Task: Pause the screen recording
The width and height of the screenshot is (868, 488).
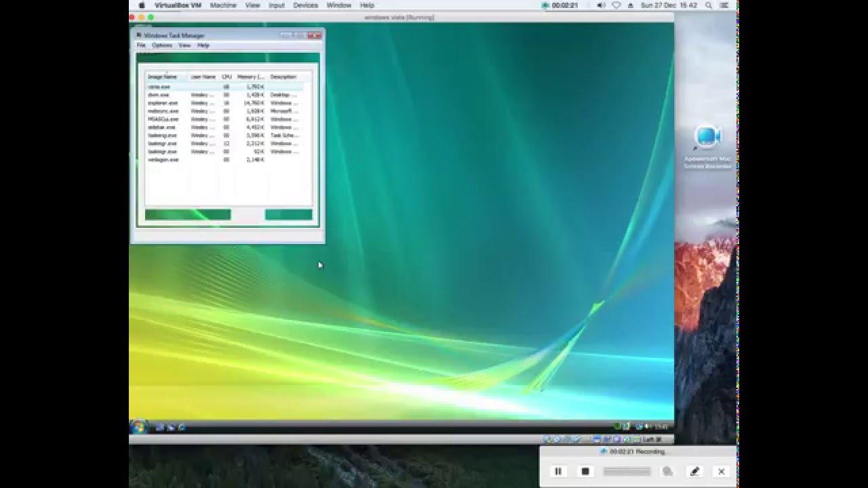Action: [x=558, y=471]
